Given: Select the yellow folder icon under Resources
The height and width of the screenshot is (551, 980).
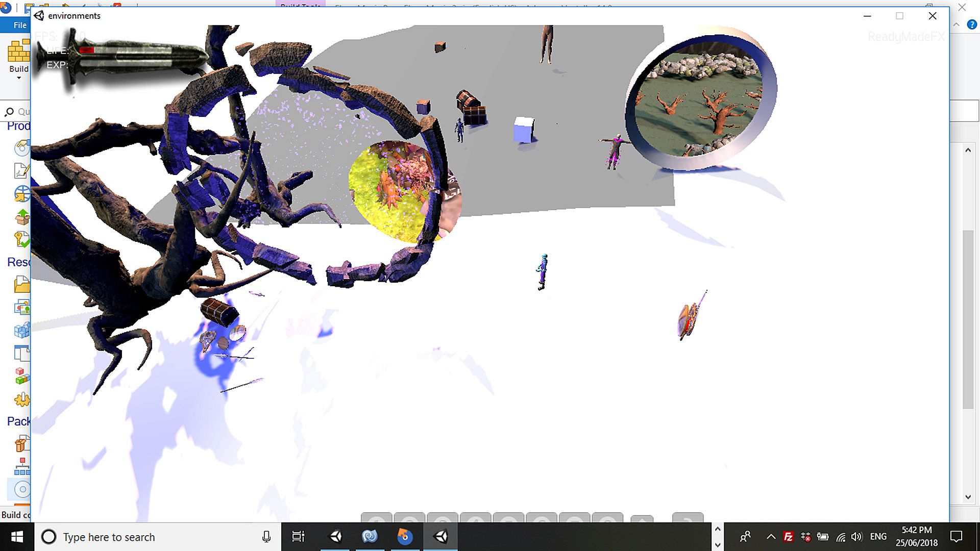Looking at the screenshot, I should pyautogui.click(x=22, y=284).
